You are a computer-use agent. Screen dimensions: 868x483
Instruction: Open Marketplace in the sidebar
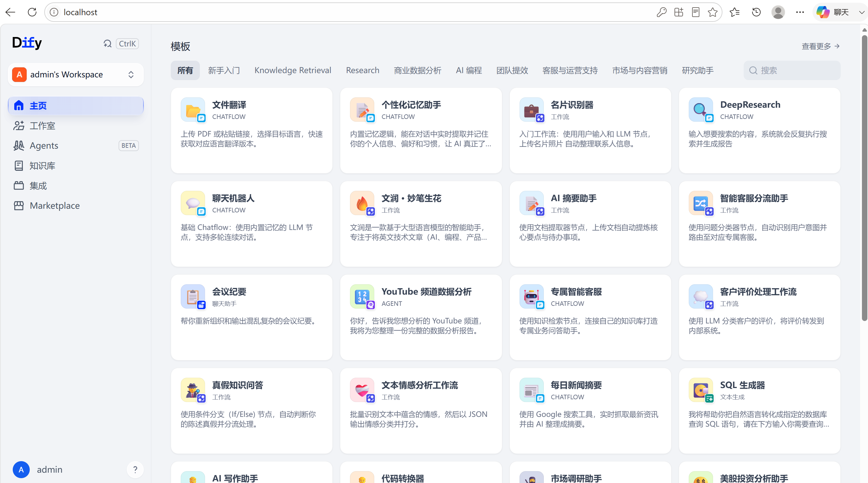[x=76, y=206]
